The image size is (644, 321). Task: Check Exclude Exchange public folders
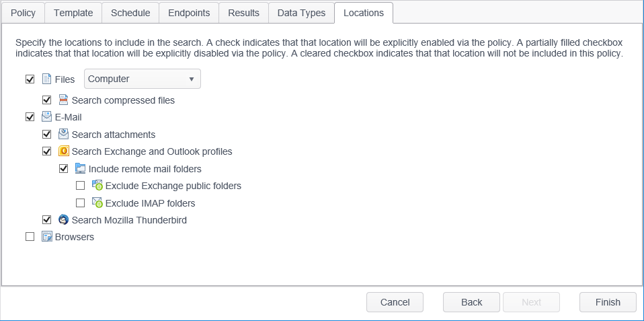coord(81,186)
